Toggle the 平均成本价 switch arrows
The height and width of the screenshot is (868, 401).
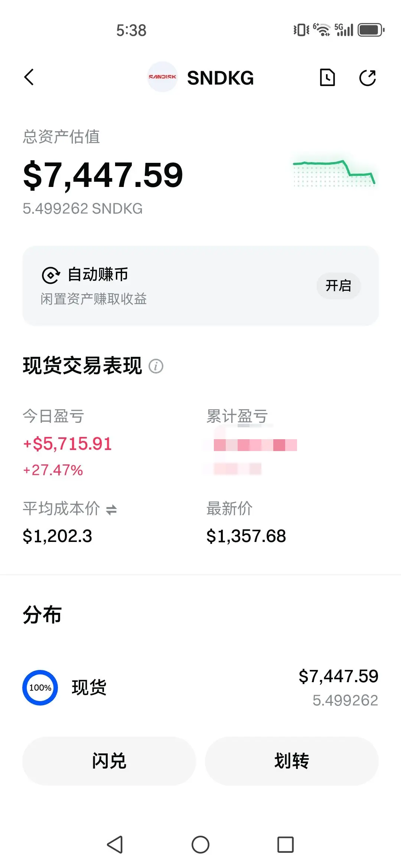111,510
